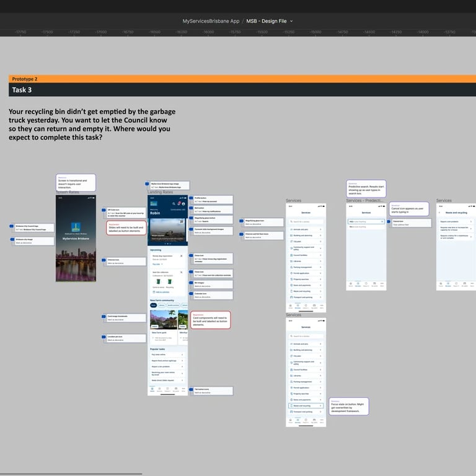Open the file name dropdown chevron
The image size is (476, 476).
[291, 21]
